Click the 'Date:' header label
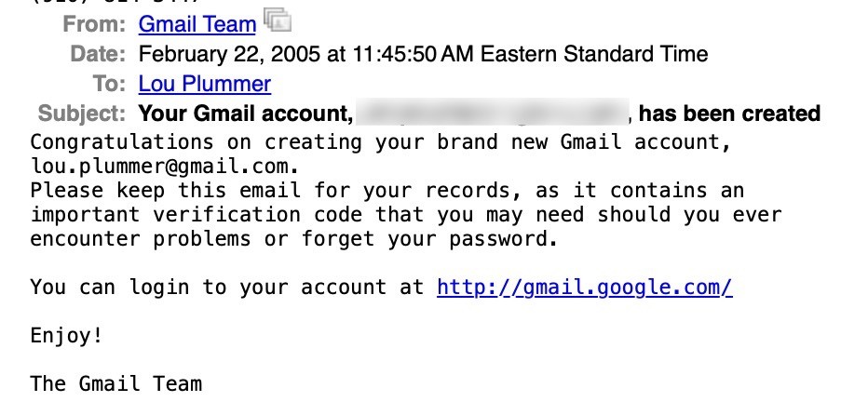 point(98,54)
